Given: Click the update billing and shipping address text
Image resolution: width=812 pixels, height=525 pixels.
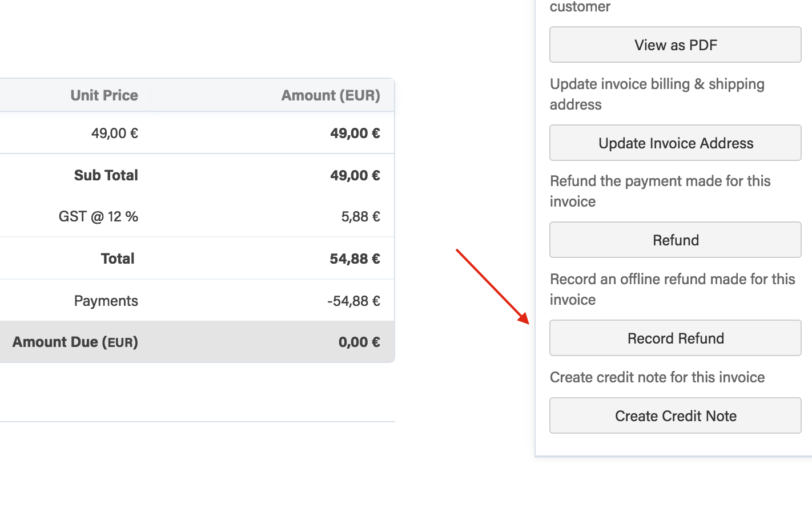Looking at the screenshot, I should pyautogui.click(x=657, y=94).
